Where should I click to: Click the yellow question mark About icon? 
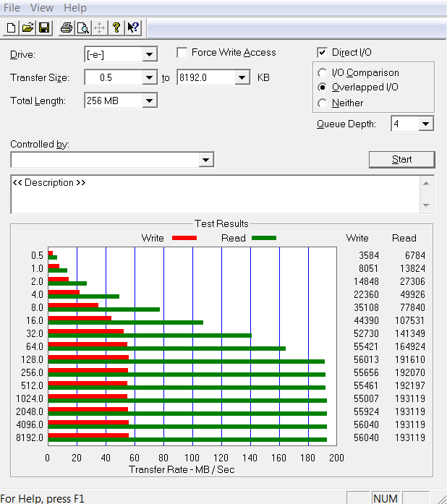[116, 28]
